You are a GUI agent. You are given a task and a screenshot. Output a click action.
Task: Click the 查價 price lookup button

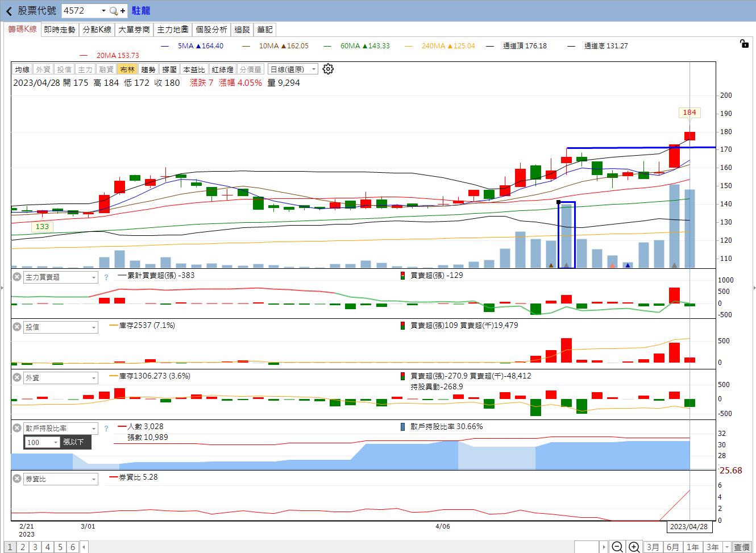point(742,547)
